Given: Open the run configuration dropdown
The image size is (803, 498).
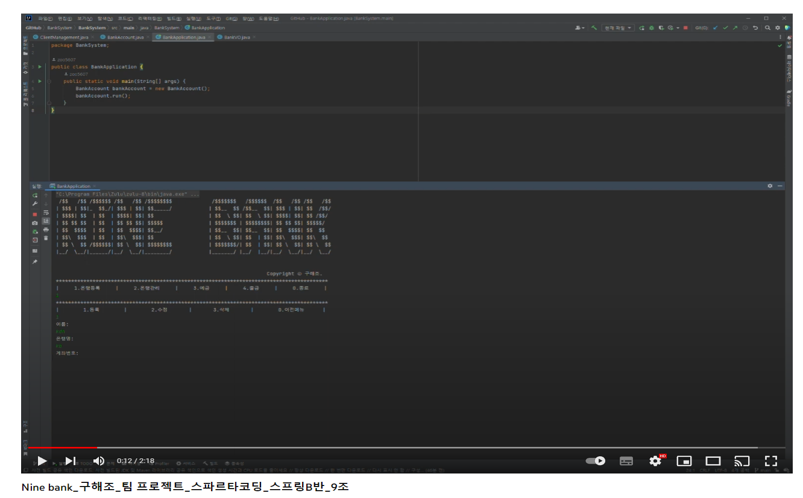Looking at the screenshot, I should pos(618,28).
